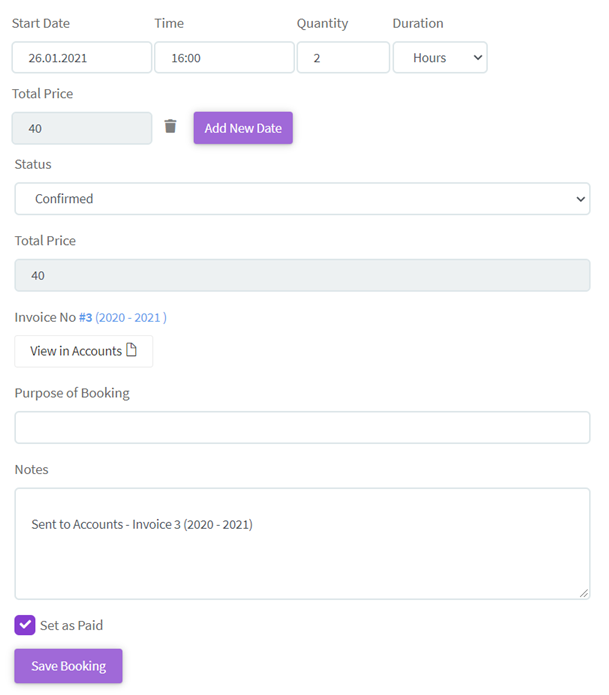
Task: Click the wide Total Price field below Status
Action: point(302,276)
